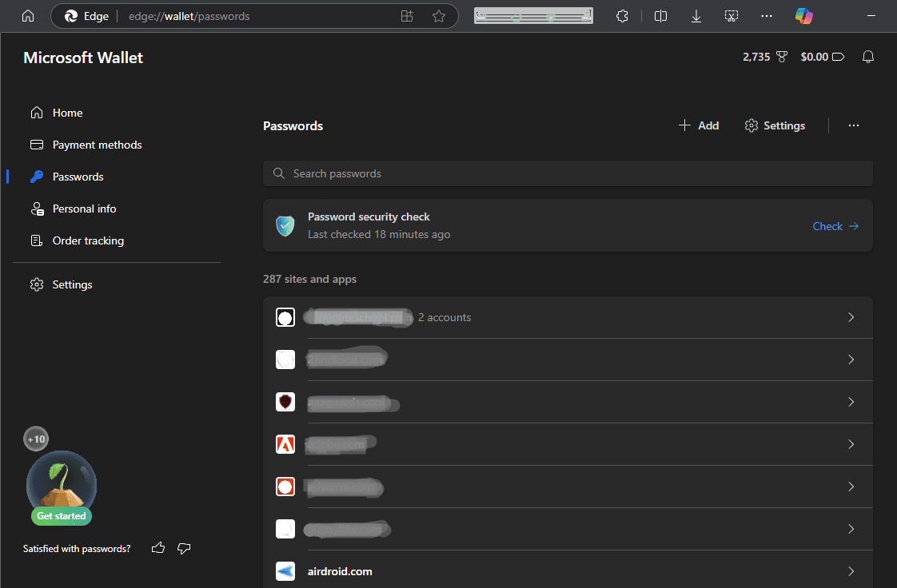The height and width of the screenshot is (588, 897).
Task: Minimize the Edge window
Action: [x=871, y=16]
